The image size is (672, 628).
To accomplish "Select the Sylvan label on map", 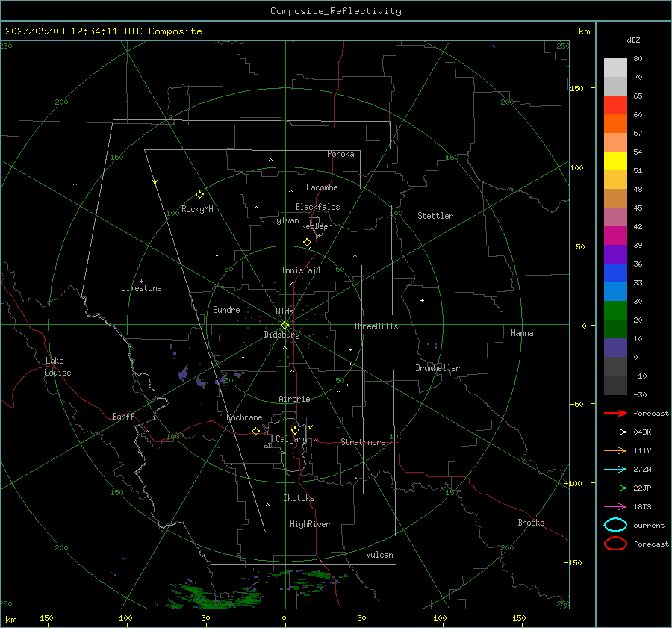I will click(x=285, y=220).
